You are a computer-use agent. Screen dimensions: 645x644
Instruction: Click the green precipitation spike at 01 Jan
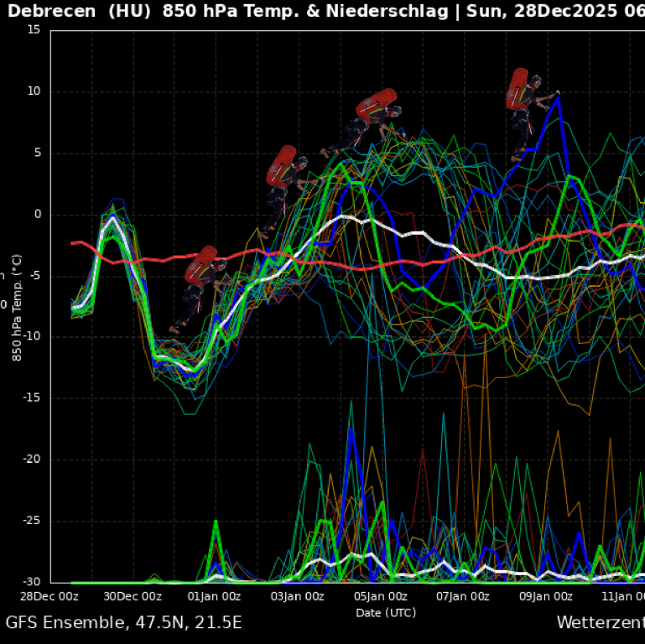[x=216, y=522]
